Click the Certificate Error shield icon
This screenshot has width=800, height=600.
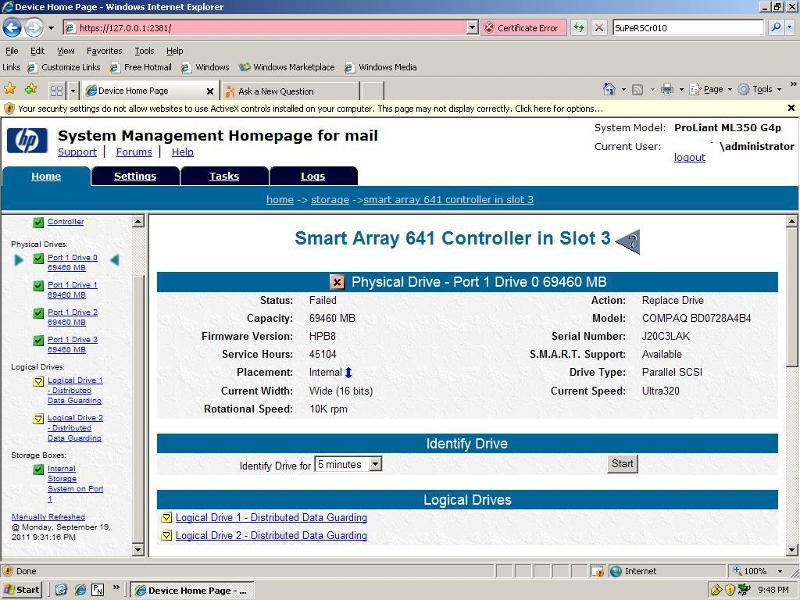489,28
